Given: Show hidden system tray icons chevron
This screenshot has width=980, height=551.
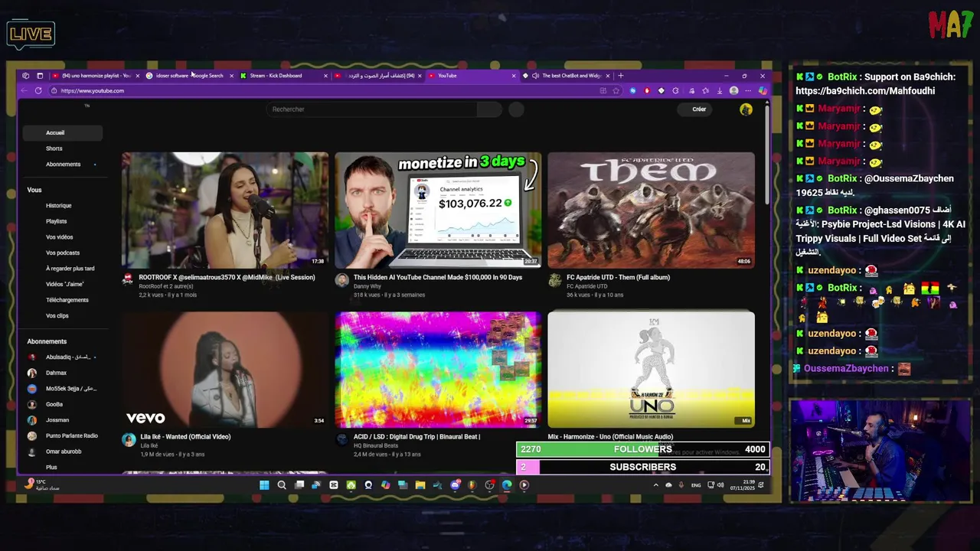Looking at the screenshot, I should (x=655, y=484).
